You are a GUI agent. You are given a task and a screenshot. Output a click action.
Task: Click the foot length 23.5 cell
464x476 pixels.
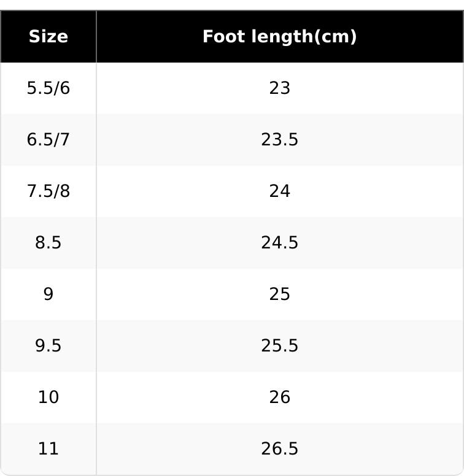coord(279,140)
